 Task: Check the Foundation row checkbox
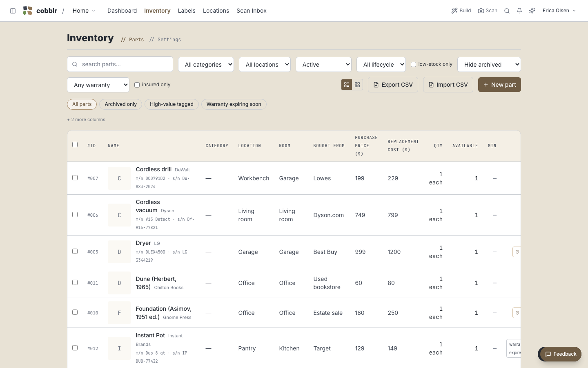coord(75,312)
